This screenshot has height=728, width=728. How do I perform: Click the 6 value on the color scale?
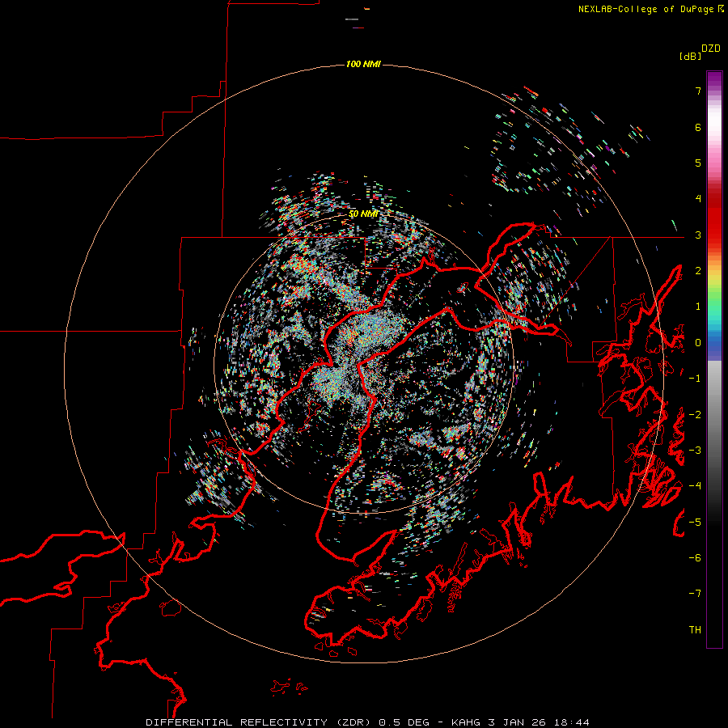coord(698,127)
